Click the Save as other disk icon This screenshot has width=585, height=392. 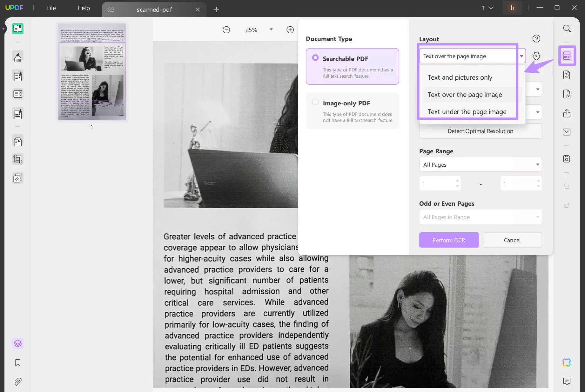pos(567,159)
